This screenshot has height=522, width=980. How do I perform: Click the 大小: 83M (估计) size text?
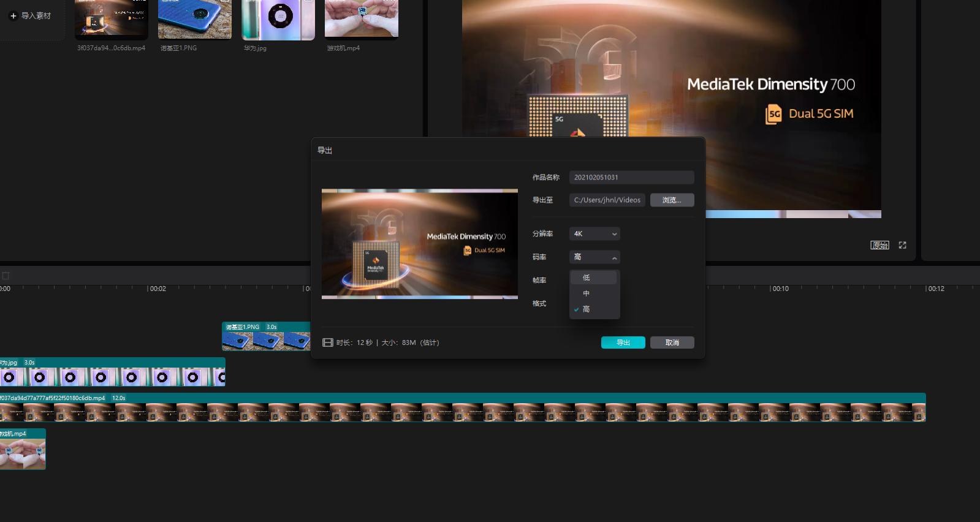coord(410,342)
